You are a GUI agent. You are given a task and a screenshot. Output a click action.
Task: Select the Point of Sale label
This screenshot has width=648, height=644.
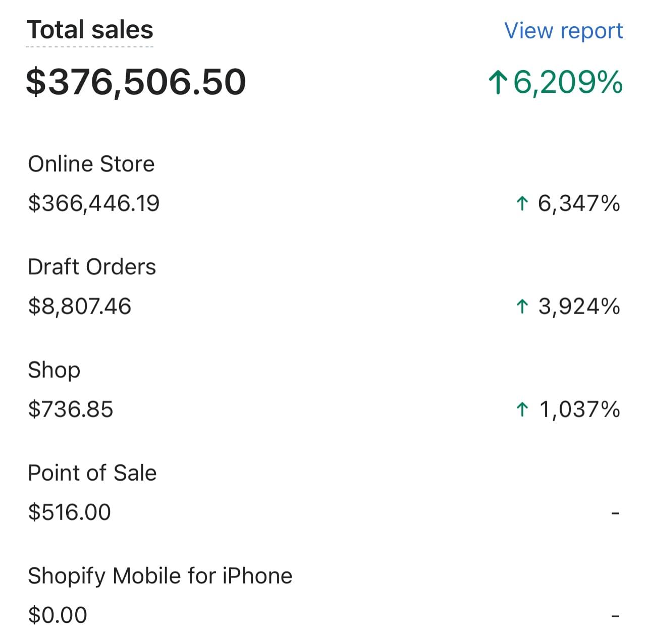[92, 473]
